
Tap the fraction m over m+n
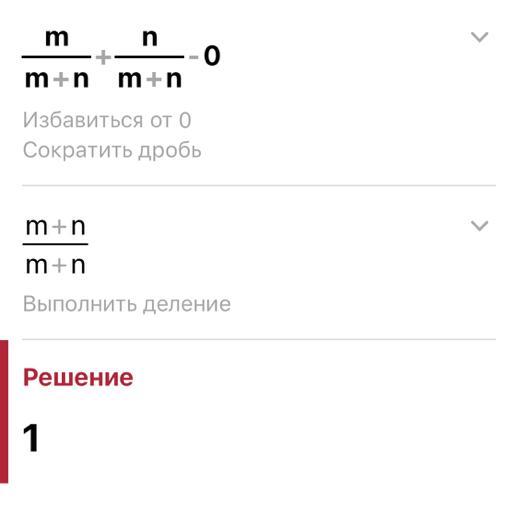click(x=57, y=59)
